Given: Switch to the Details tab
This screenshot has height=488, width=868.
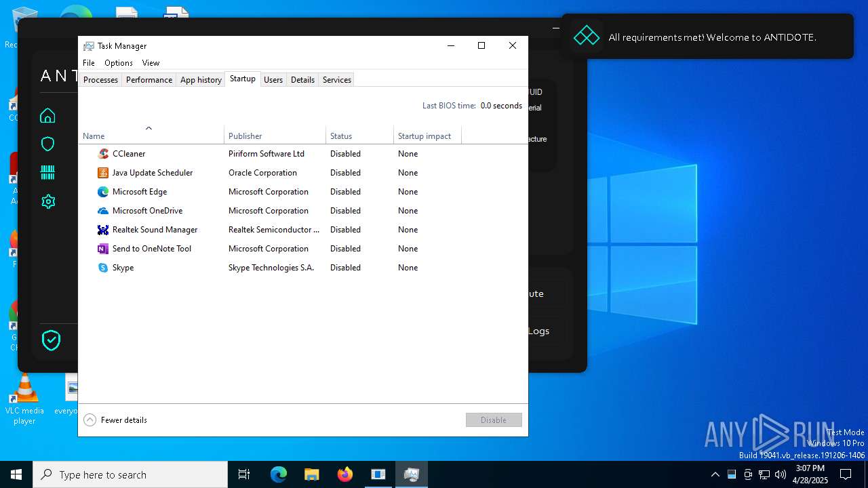Looking at the screenshot, I should (302, 80).
